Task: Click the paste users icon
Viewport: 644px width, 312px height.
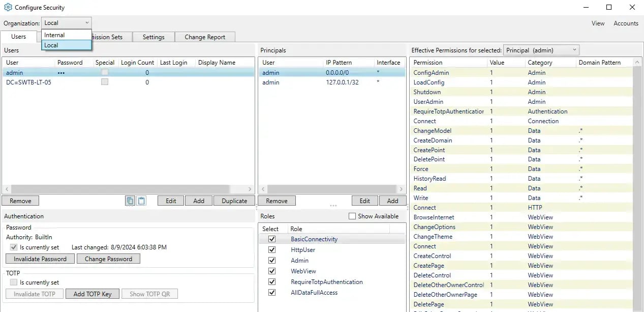Action: point(141,201)
